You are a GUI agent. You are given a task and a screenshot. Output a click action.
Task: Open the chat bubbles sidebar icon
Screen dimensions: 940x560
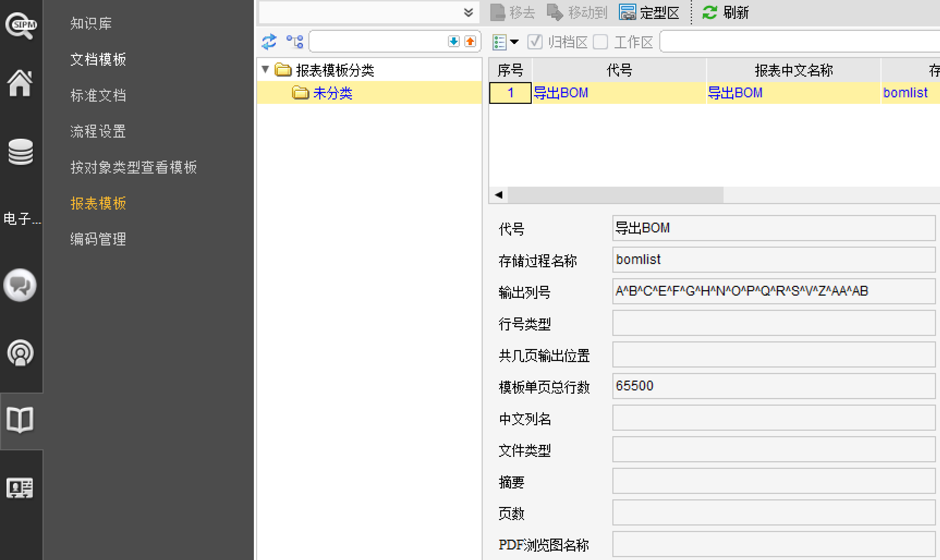coord(20,285)
